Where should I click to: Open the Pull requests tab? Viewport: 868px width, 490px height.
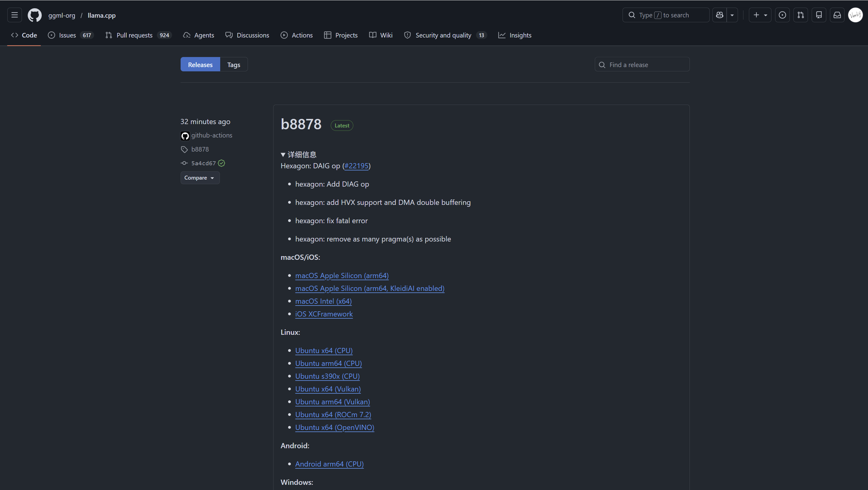tap(134, 35)
